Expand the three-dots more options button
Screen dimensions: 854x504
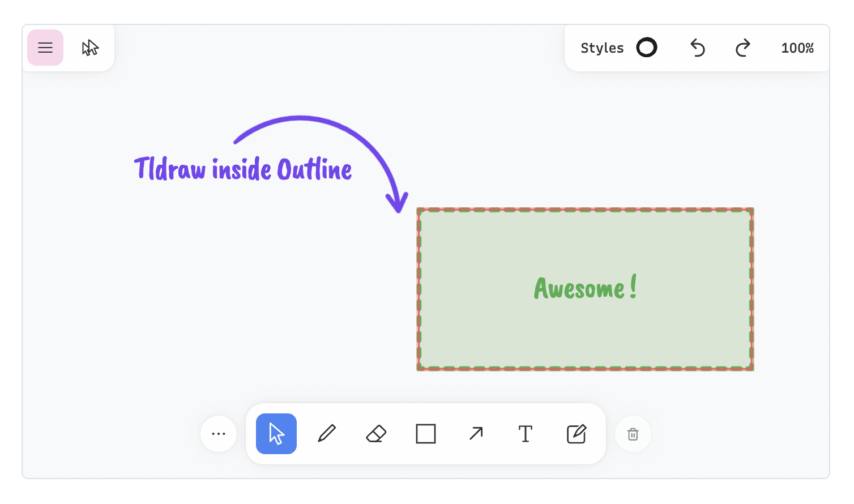(219, 434)
